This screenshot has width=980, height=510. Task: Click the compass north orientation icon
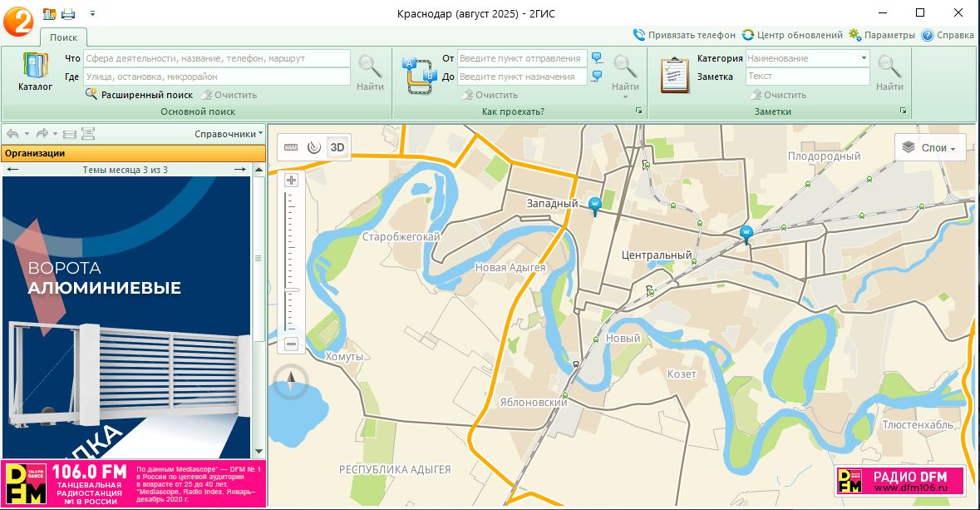click(x=291, y=382)
